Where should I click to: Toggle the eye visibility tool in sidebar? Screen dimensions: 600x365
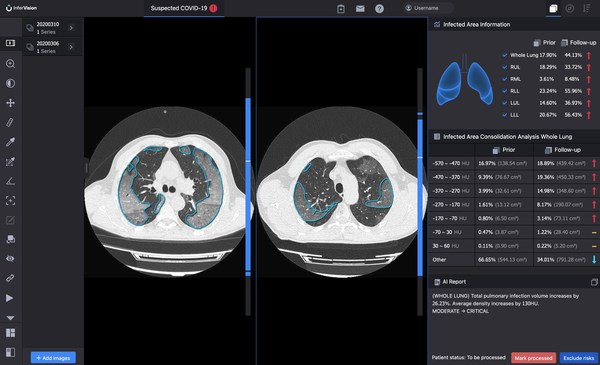click(x=10, y=259)
